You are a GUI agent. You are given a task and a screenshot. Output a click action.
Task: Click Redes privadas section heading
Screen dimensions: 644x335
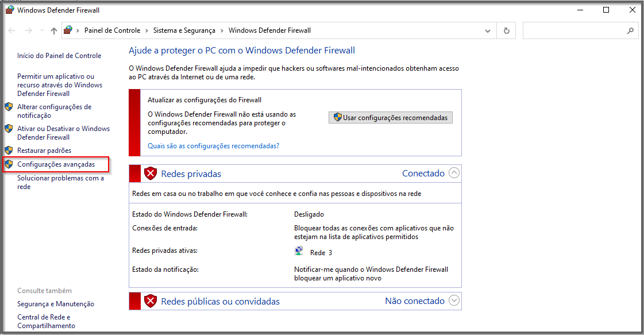[x=191, y=174]
